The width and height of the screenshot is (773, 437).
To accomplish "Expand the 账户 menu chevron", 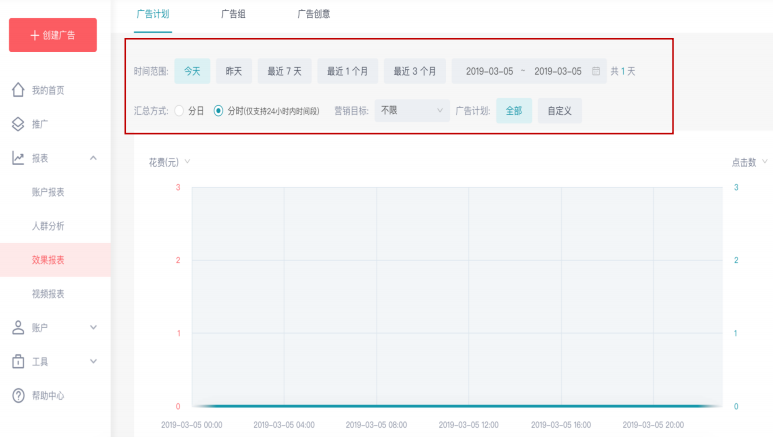I will pos(93,327).
